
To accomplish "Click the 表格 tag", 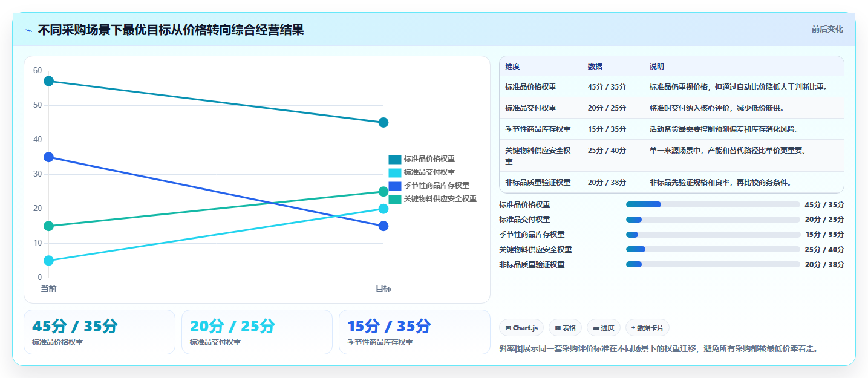I will point(565,328).
